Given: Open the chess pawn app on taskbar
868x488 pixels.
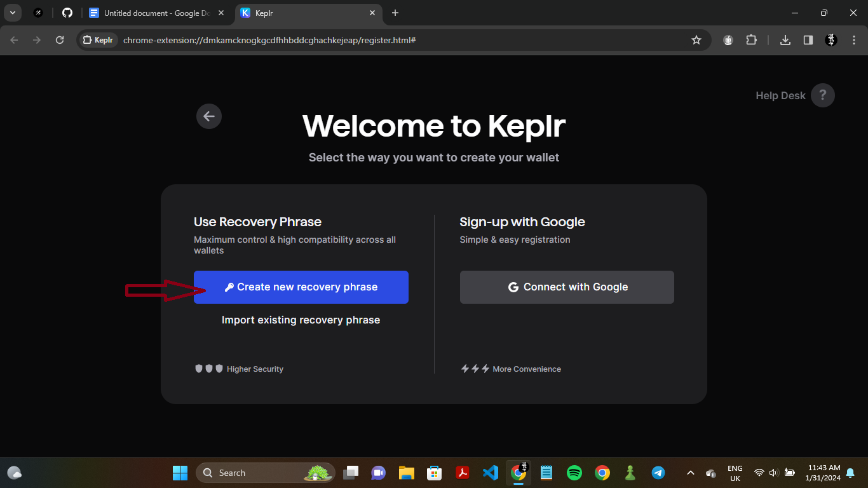Looking at the screenshot, I should tap(630, 473).
